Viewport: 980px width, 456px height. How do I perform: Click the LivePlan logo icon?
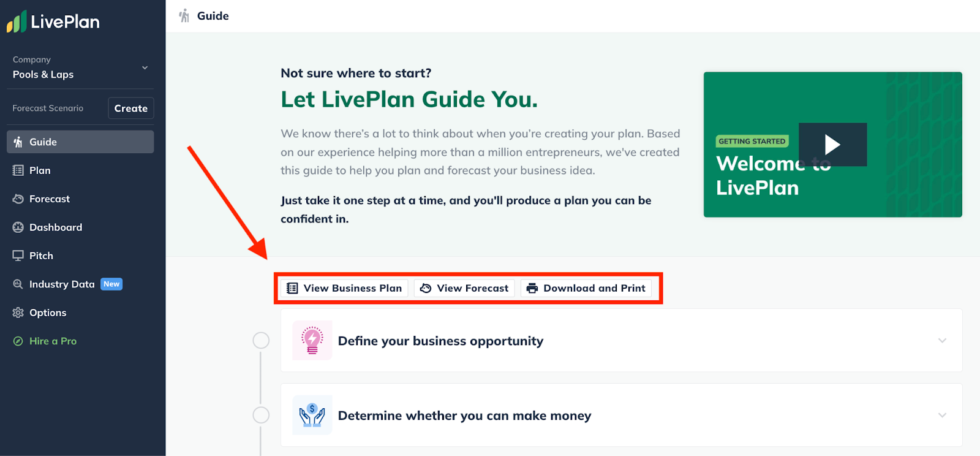tap(17, 21)
